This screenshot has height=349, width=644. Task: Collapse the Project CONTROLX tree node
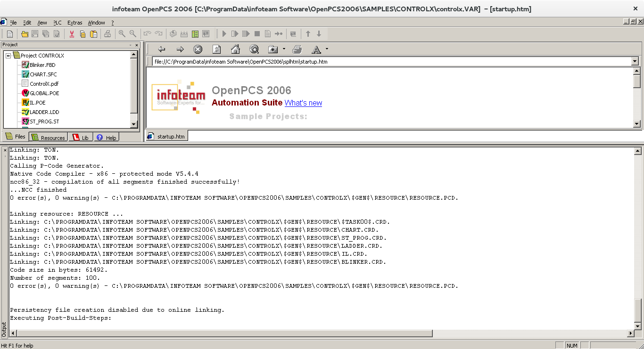pos(8,56)
